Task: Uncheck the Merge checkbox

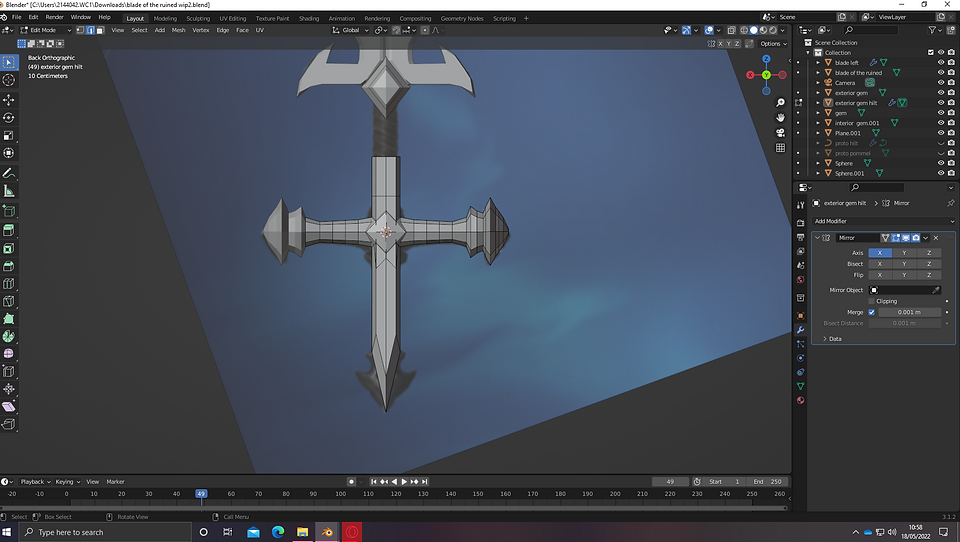Action: [x=871, y=312]
